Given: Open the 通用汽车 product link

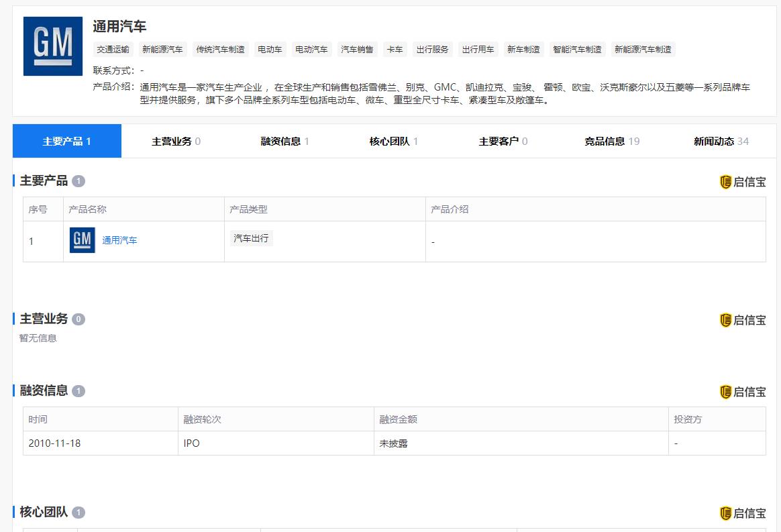Looking at the screenshot, I should [x=119, y=240].
